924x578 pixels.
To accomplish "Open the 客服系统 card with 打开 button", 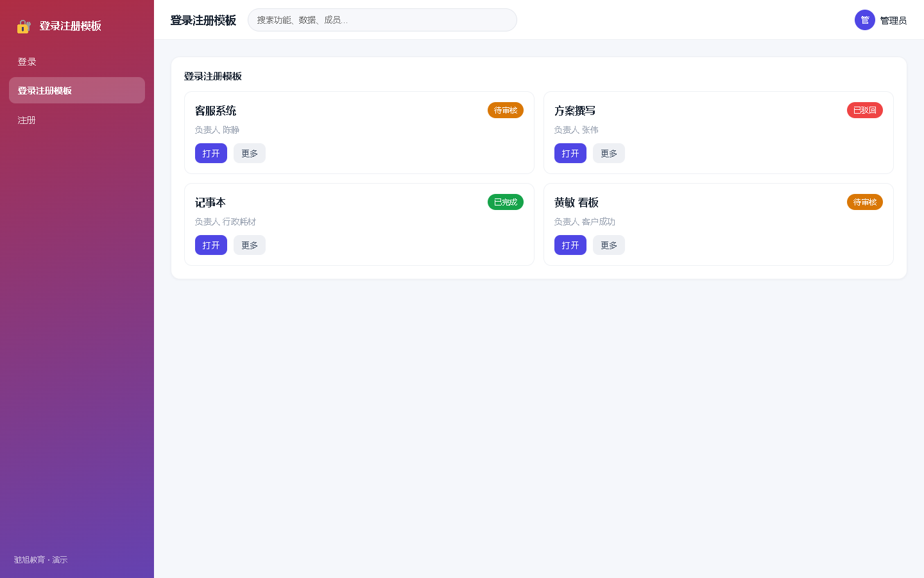I will tap(211, 153).
